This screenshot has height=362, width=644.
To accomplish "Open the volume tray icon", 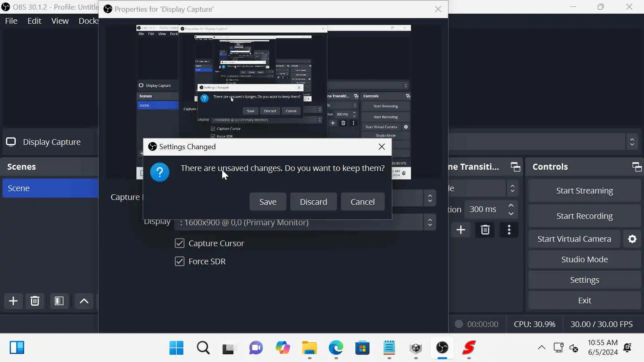I will [574, 348].
